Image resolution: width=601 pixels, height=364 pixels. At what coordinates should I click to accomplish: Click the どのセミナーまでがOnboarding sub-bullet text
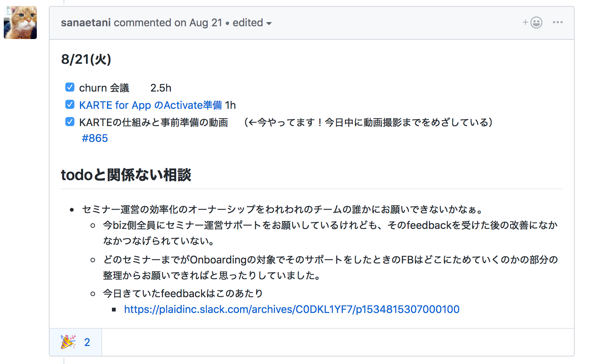pyautogui.click(x=330, y=260)
